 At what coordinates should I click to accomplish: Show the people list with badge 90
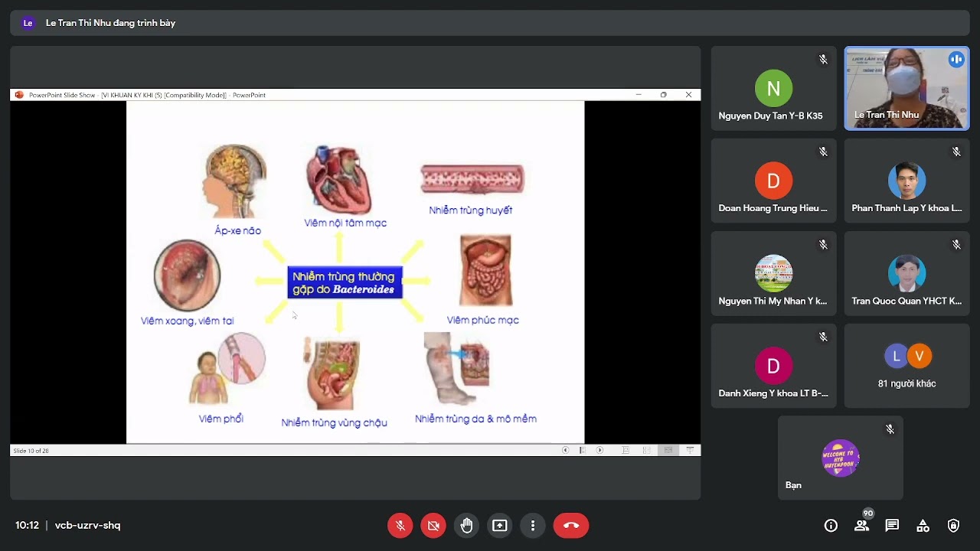point(862,526)
